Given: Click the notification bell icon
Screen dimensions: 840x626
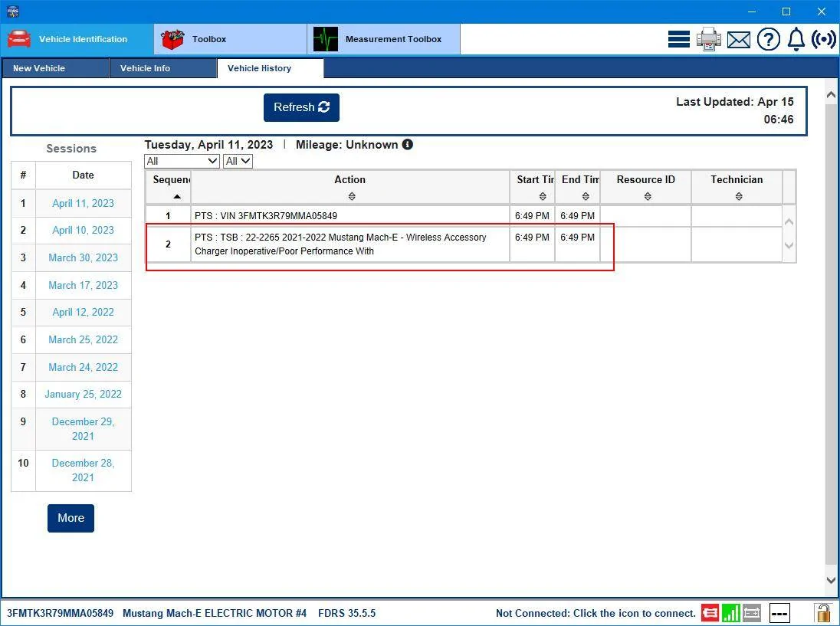Looking at the screenshot, I should pyautogui.click(x=796, y=39).
